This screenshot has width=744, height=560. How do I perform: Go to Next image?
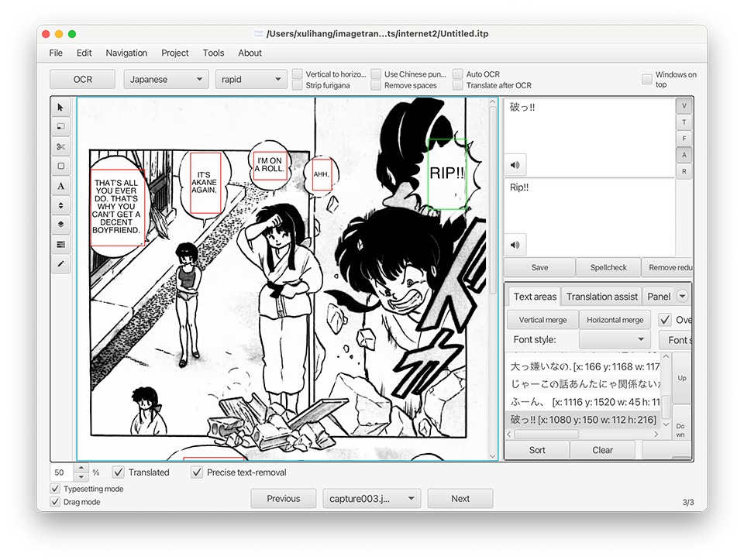(x=460, y=498)
